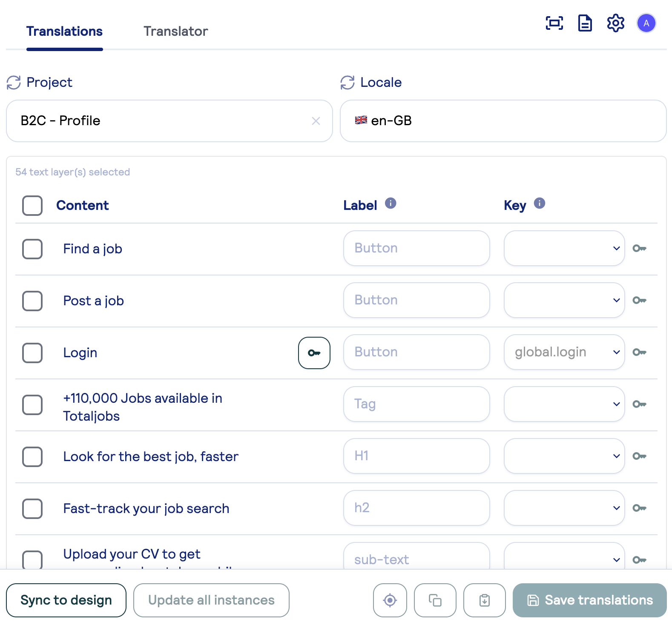672x625 pixels.
Task: Expand Key dropdown for Upload your CV row
Action: click(564, 556)
